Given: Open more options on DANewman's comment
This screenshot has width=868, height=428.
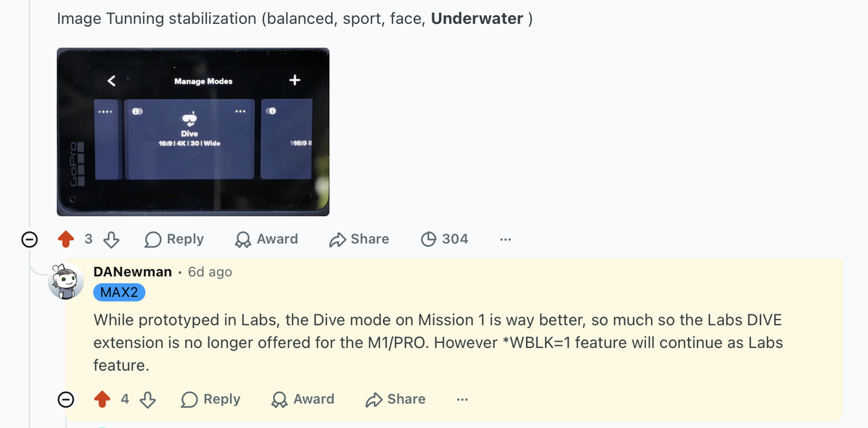Looking at the screenshot, I should (462, 399).
